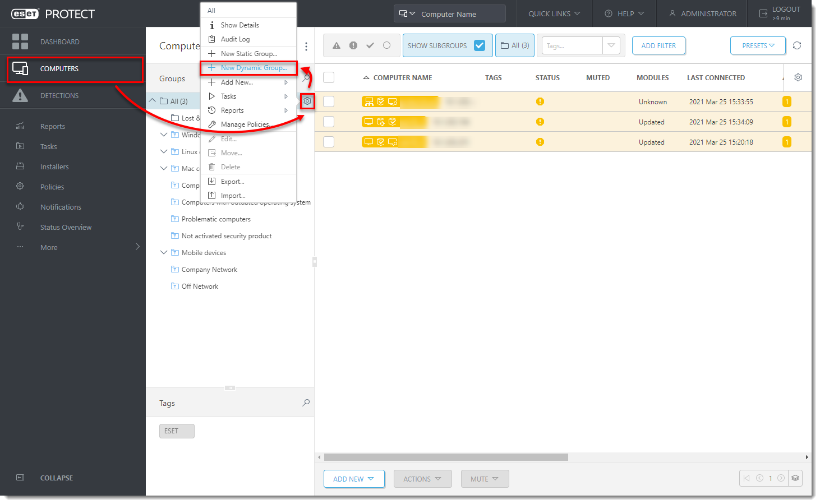Expand the Windows group chevron
Image resolution: width=820 pixels, height=504 pixels.
tap(164, 135)
